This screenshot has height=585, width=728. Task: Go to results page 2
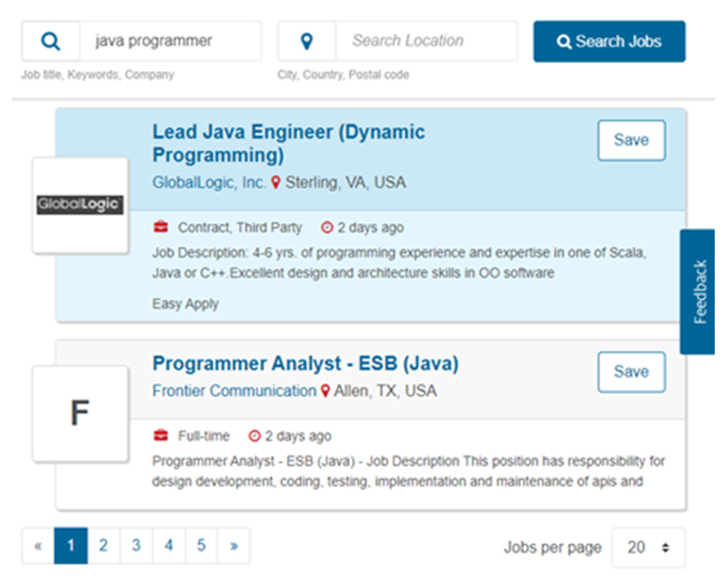(x=103, y=545)
